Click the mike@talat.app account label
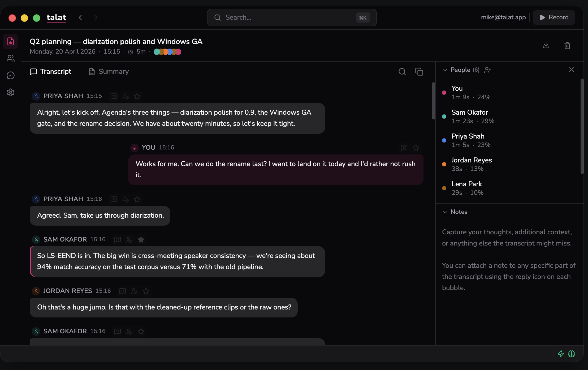 click(503, 18)
